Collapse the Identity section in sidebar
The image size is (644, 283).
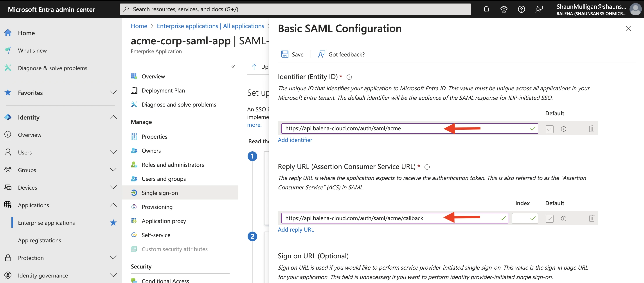[x=113, y=117]
